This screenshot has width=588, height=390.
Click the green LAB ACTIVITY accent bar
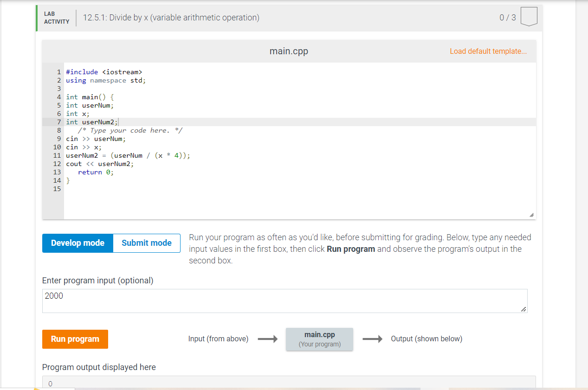(x=36, y=17)
